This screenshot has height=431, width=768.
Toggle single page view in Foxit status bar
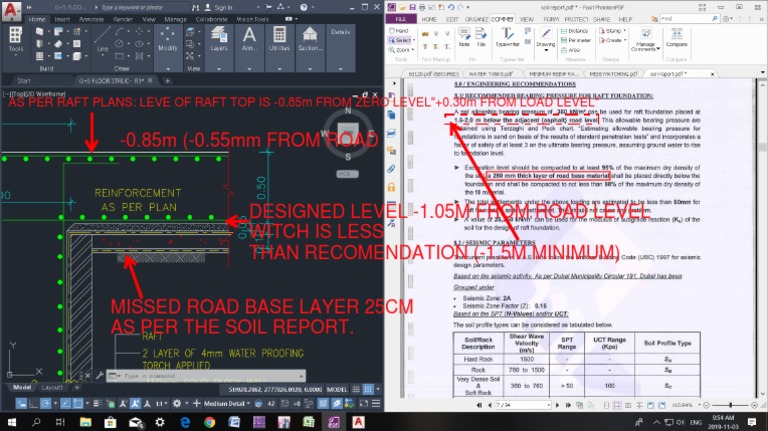click(x=606, y=405)
